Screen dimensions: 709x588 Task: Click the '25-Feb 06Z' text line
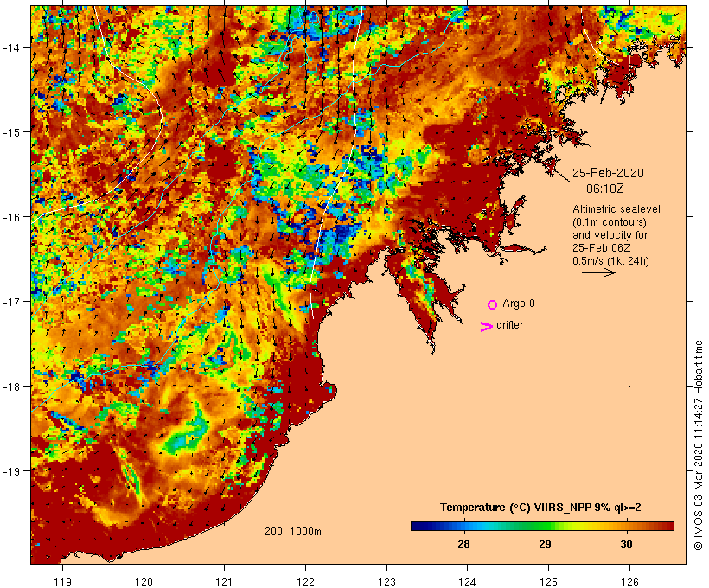602,248
